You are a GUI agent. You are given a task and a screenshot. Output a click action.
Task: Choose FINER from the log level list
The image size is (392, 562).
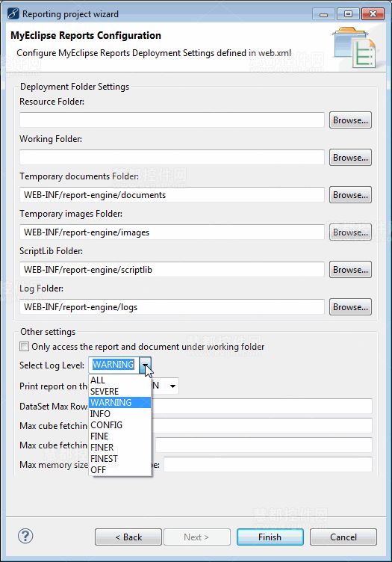119,448
